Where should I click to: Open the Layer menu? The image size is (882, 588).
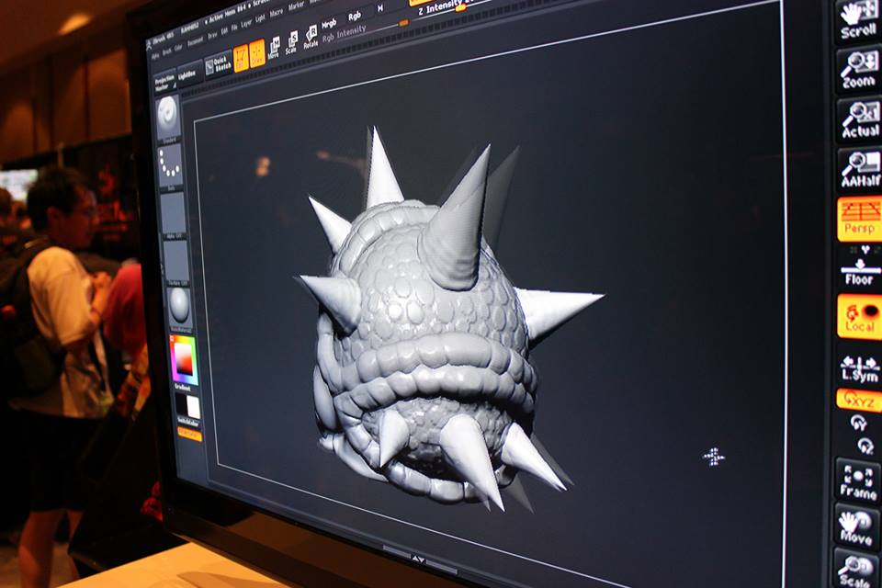tap(246, 24)
